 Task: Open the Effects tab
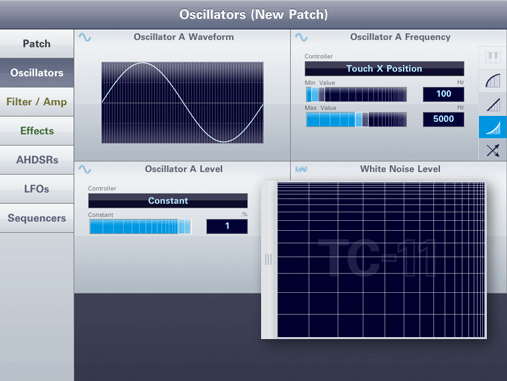pyautogui.click(x=37, y=131)
